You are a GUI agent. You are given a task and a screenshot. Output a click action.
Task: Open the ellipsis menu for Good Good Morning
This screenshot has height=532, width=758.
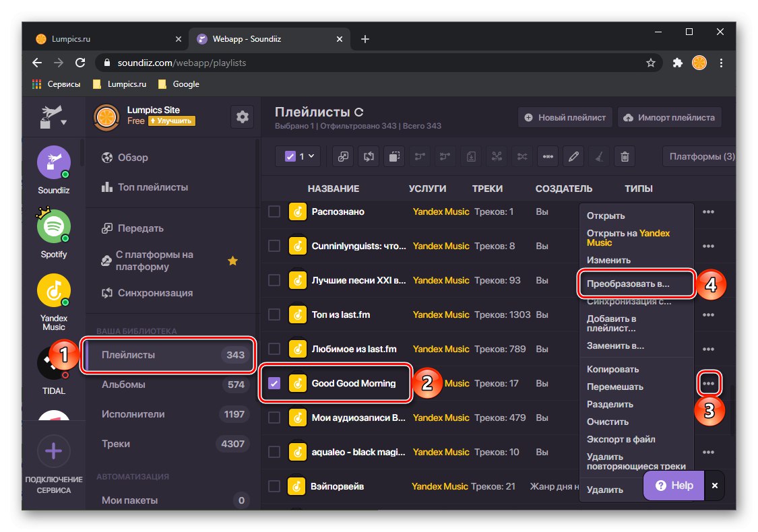click(709, 383)
